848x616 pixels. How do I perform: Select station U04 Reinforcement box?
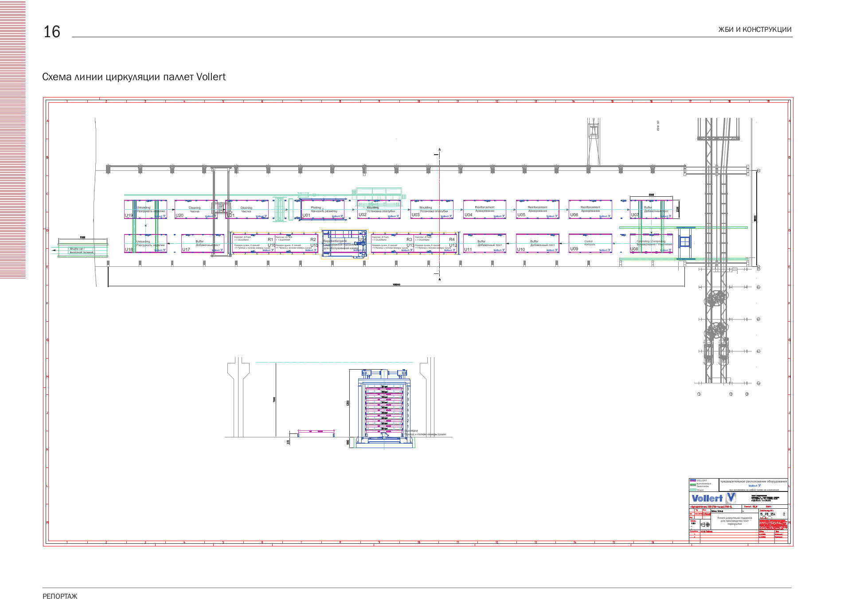pos(485,209)
